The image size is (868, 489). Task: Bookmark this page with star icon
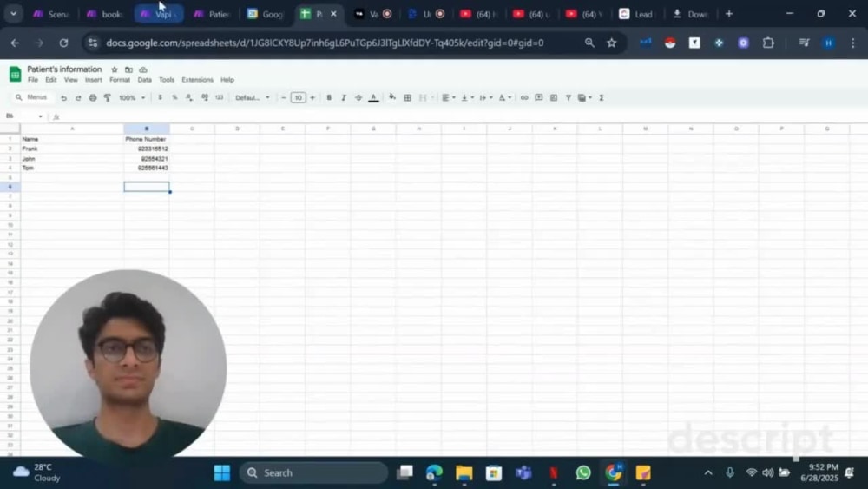pyautogui.click(x=611, y=43)
